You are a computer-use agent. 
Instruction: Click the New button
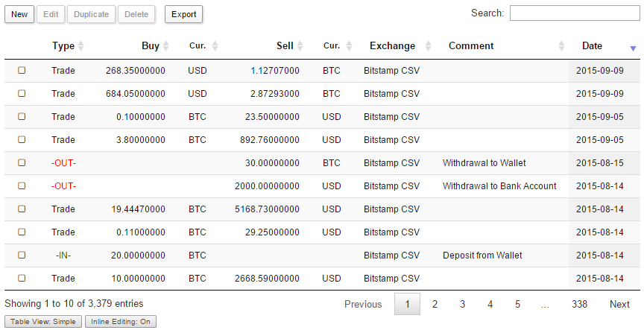click(x=19, y=14)
